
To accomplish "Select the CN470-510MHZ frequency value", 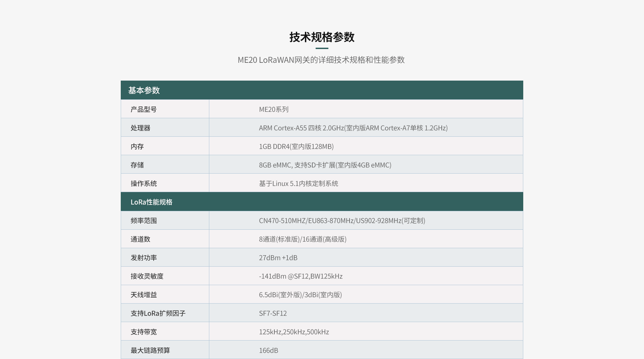I will tap(342, 221).
